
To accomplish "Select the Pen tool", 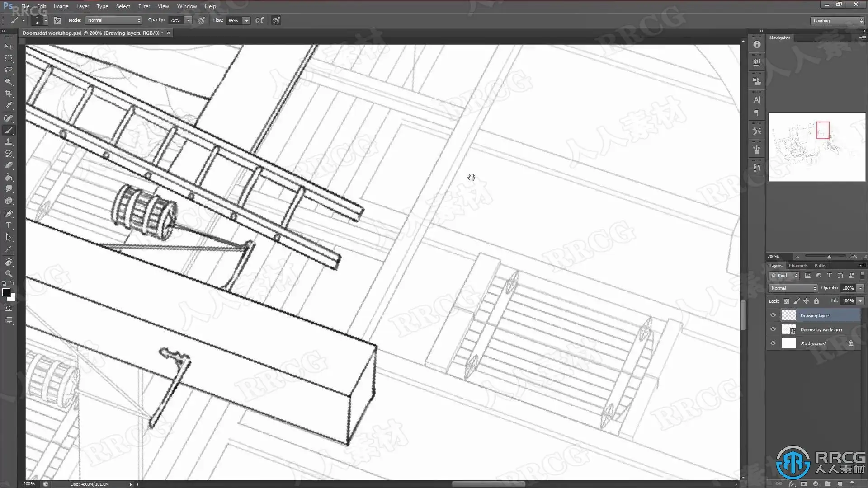I will (9, 213).
